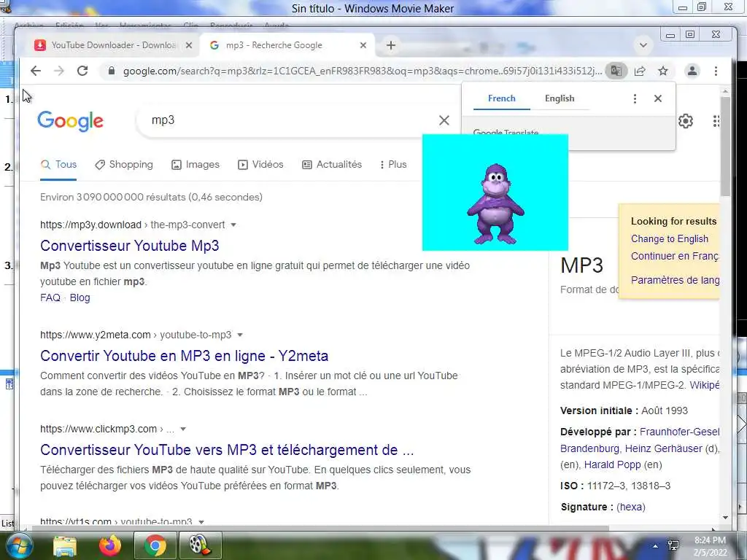This screenshot has height=560, width=747.
Task: Expand options arrow beside mp3y.download result
Action: pos(233,225)
